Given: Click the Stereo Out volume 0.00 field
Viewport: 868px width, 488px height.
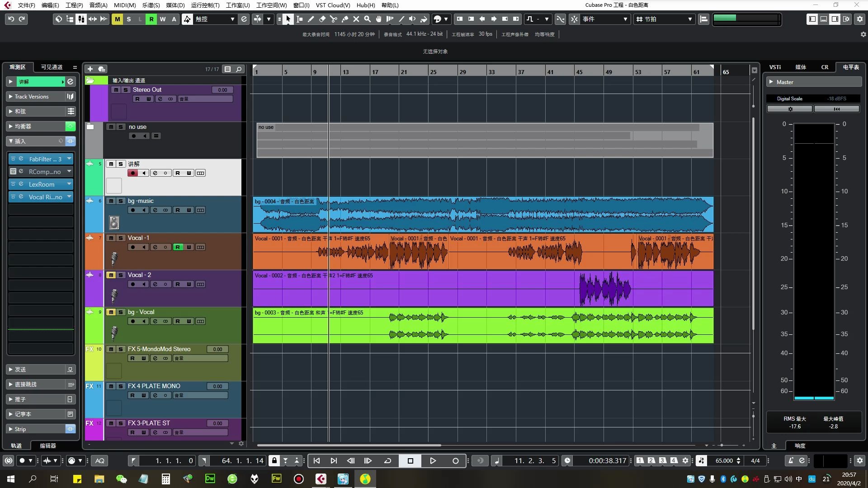Looking at the screenshot, I should 222,90.
